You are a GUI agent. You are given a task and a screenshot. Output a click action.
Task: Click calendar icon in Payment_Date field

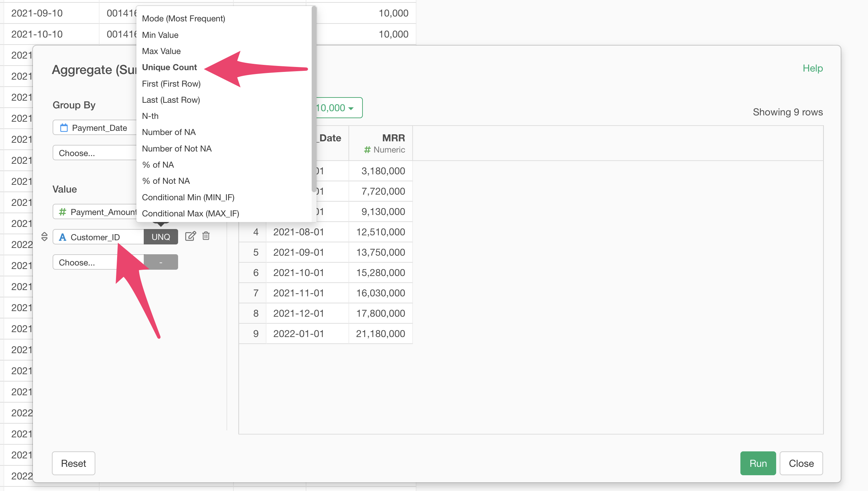pos(64,128)
